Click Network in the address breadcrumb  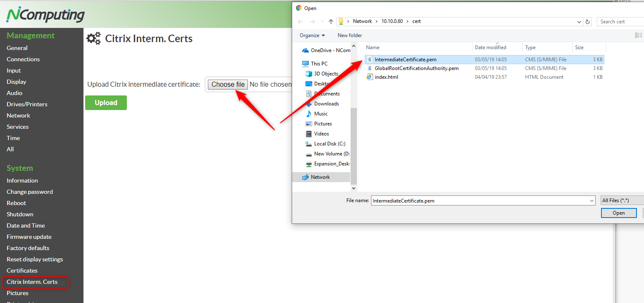coord(362,21)
